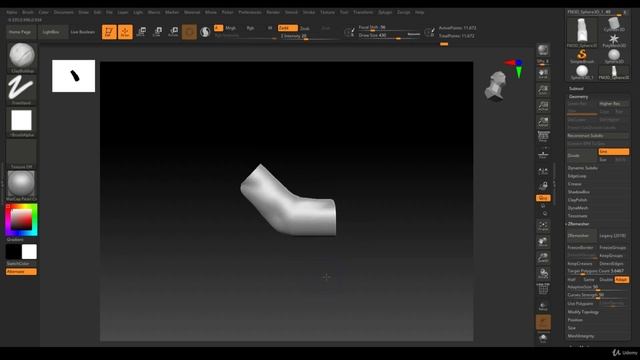Click the Move canvas icon in shelf
Viewport: 640px width, 360px height.
(x=543, y=242)
